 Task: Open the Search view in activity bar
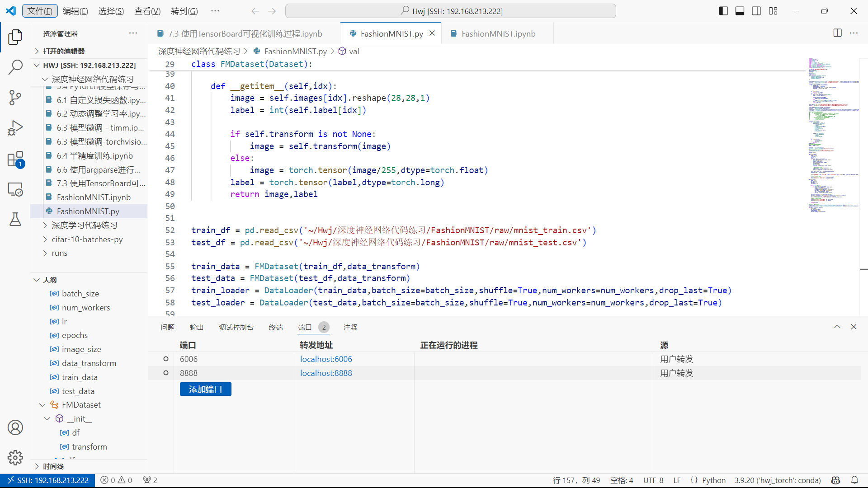[x=15, y=67]
